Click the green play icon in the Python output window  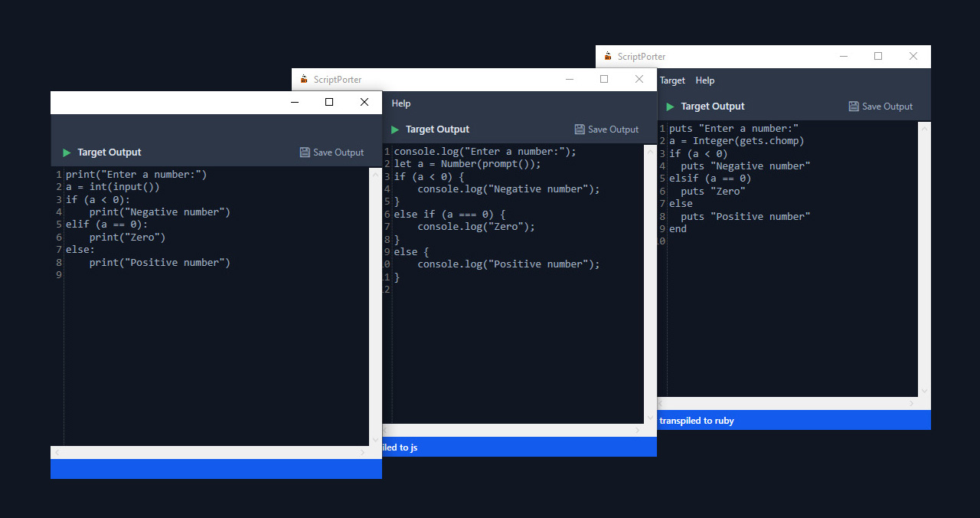[x=67, y=152]
